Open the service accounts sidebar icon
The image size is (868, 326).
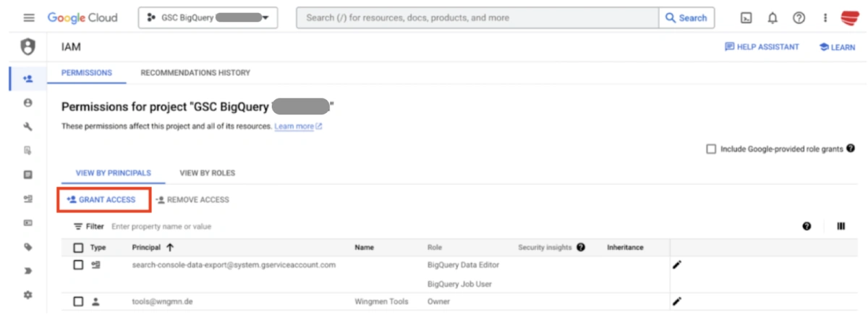[27, 198]
